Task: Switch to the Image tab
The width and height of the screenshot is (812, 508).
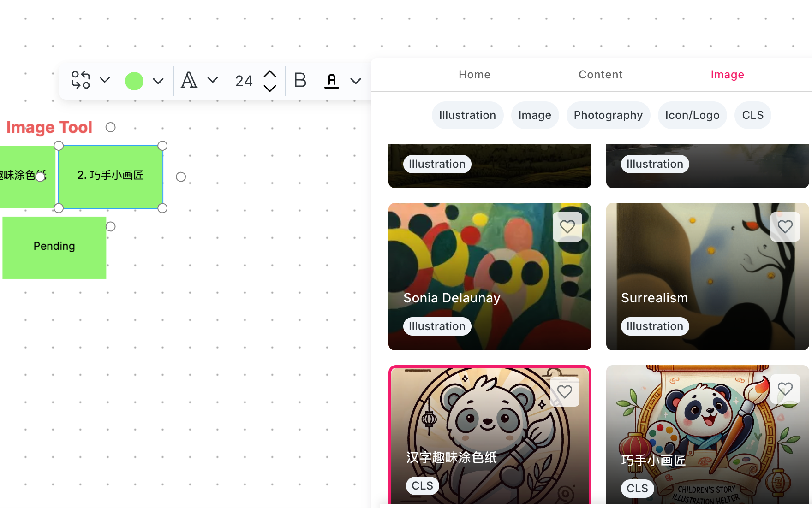Action: coord(727,75)
